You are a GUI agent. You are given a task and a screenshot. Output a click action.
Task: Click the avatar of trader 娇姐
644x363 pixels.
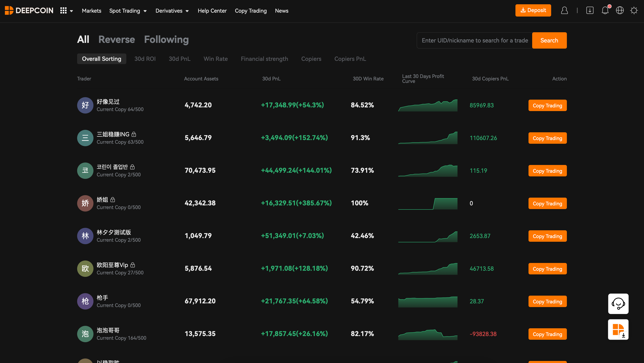[85, 203]
